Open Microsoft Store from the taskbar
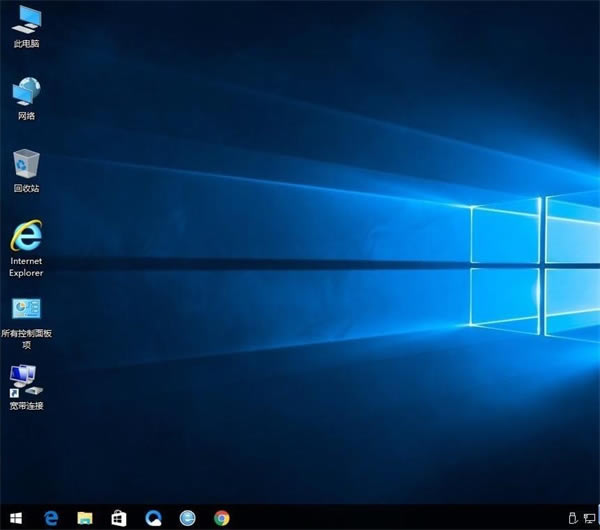The height and width of the screenshot is (530, 600). tap(119, 518)
